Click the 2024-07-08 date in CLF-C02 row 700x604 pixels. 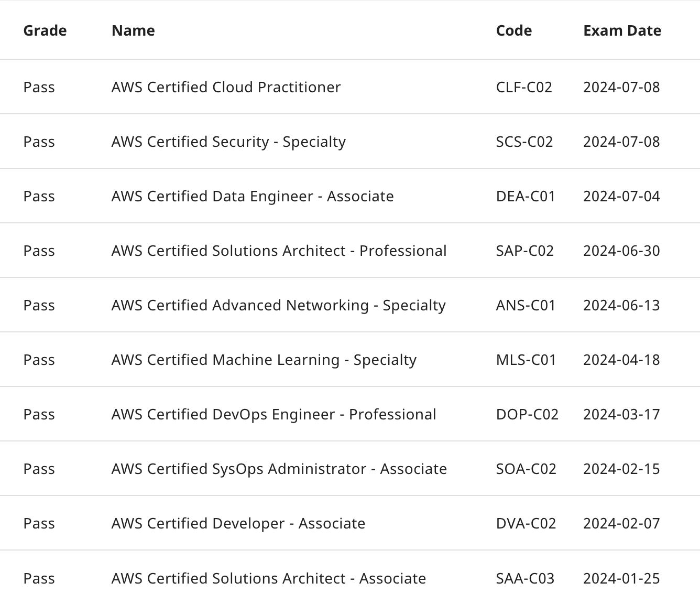click(622, 87)
